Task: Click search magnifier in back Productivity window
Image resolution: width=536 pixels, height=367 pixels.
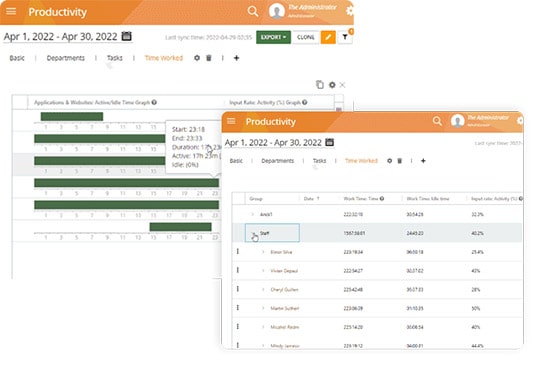Action: pos(253,11)
